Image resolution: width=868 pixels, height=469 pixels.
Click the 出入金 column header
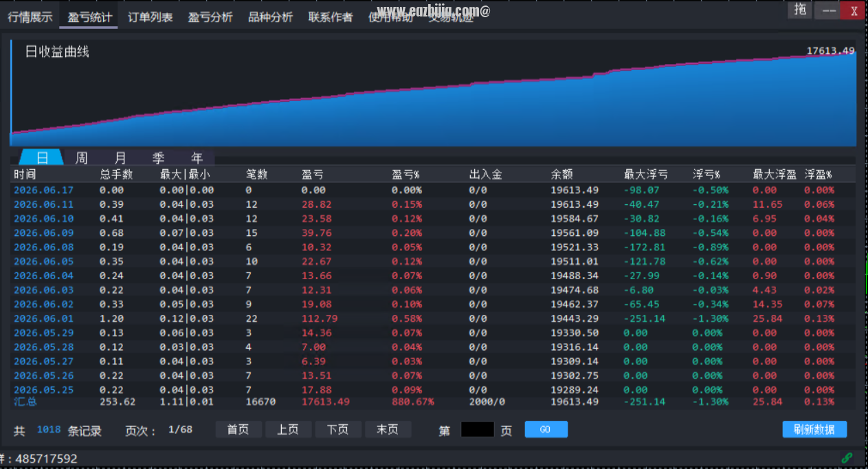tap(487, 175)
